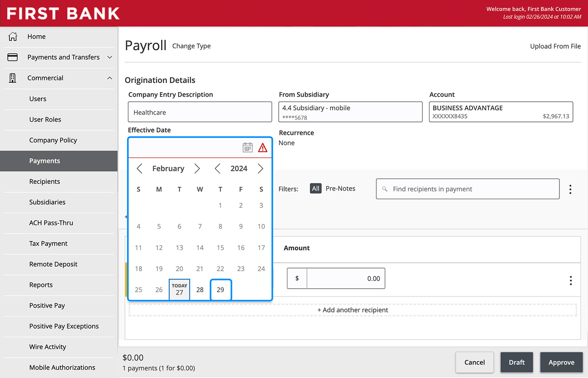Click disabled date 26 in calendar
Screen dimensions: 588x378
[x=159, y=289]
